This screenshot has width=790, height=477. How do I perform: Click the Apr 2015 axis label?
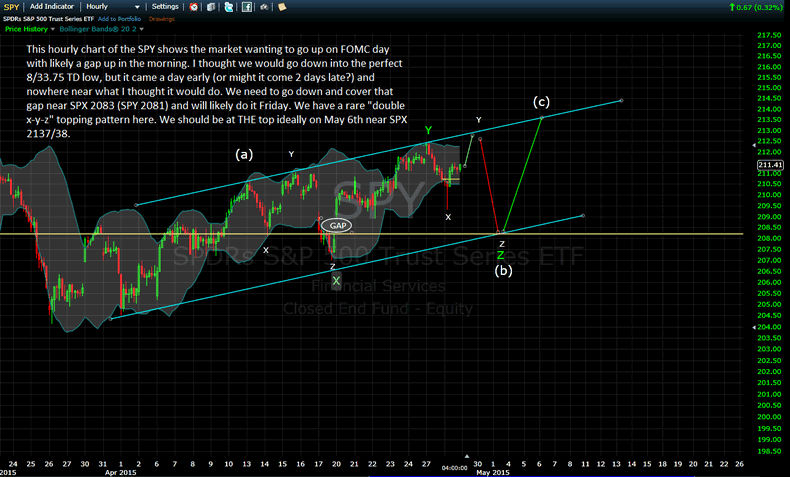pos(121,472)
